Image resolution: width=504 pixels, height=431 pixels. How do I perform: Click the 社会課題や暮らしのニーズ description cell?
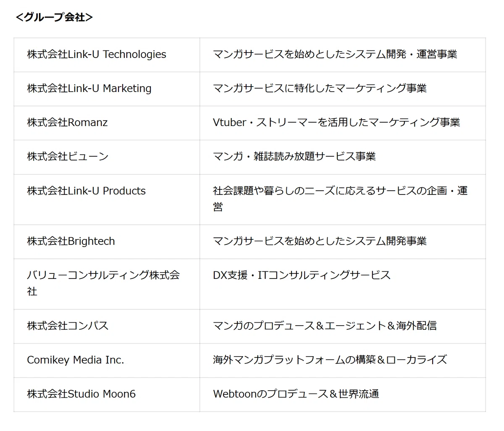(x=343, y=200)
